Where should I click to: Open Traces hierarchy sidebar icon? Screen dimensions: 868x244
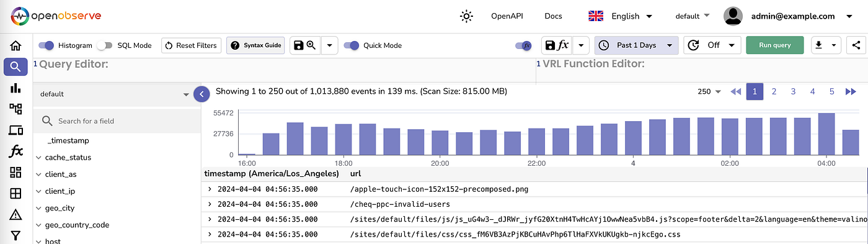[x=15, y=109]
